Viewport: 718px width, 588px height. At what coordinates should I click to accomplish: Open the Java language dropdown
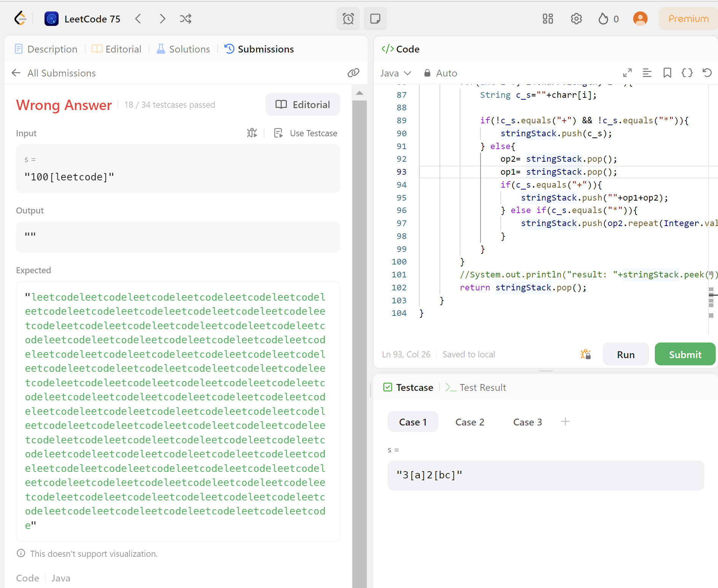396,73
